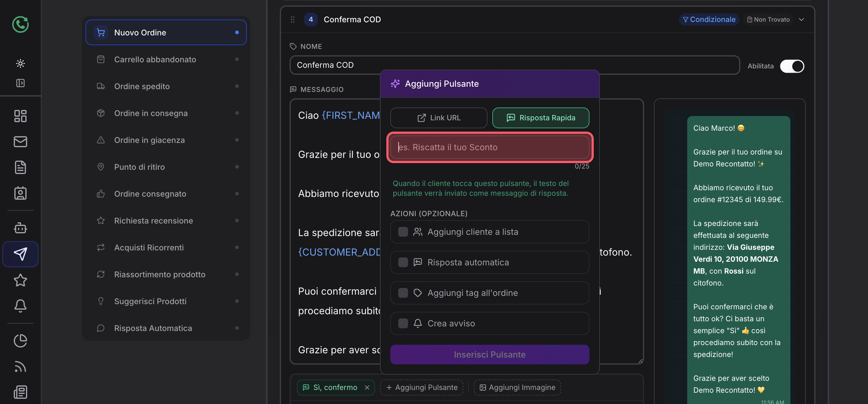This screenshot has height=404, width=868.
Task: Select Ordine spedito automation
Action: (166, 86)
